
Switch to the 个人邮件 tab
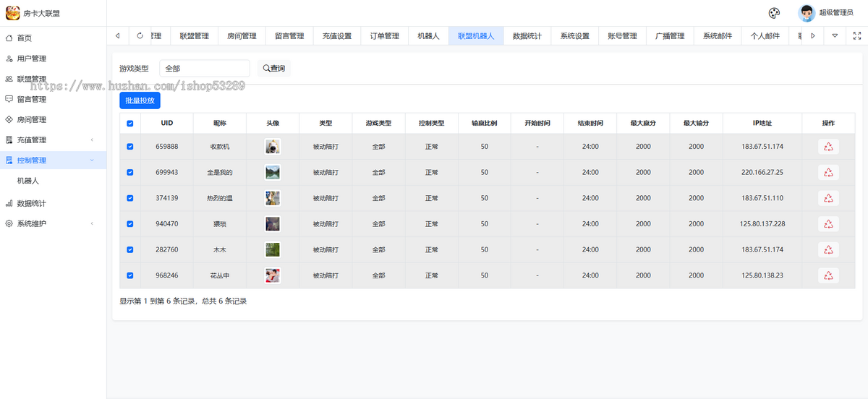pyautogui.click(x=765, y=35)
